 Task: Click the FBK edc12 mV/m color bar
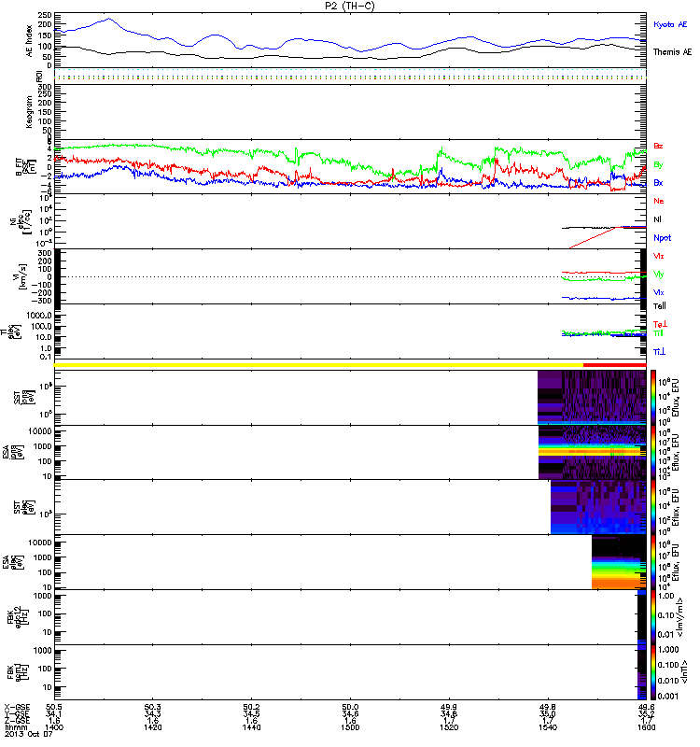click(652, 617)
